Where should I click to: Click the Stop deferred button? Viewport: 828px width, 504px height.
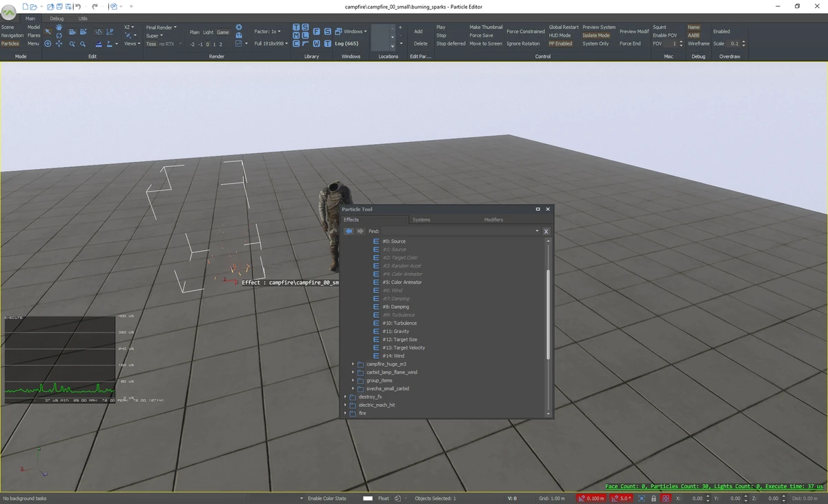click(451, 43)
